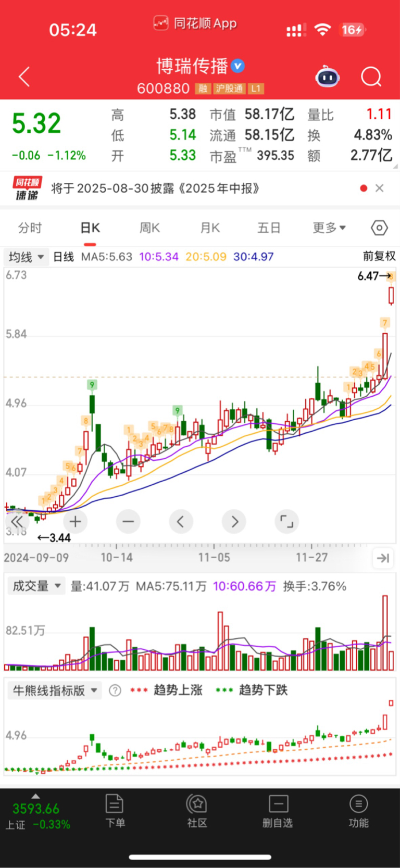The width and height of the screenshot is (400, 868).
Task: Zoom out chart with minus button
Action: tap(128, 521)
